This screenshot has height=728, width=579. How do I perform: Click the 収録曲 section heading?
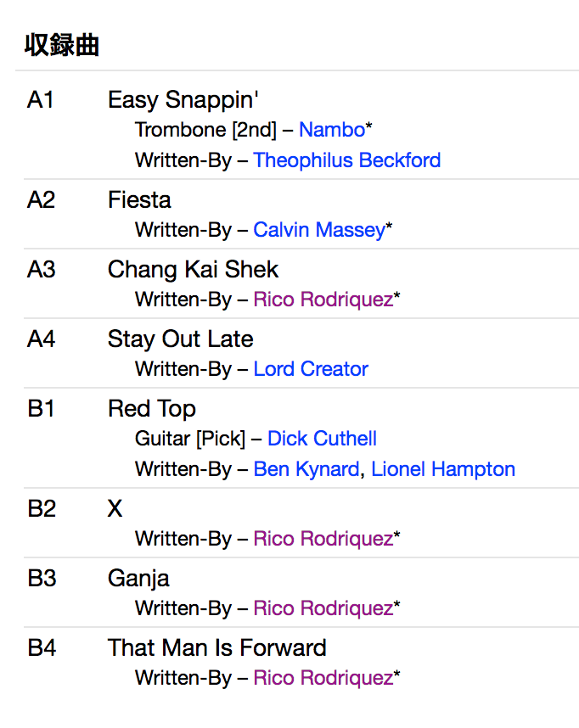62,45
